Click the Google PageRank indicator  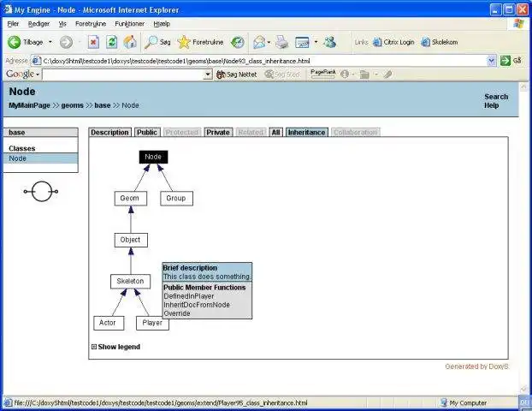pyautogui.click(x=322, y=74)
